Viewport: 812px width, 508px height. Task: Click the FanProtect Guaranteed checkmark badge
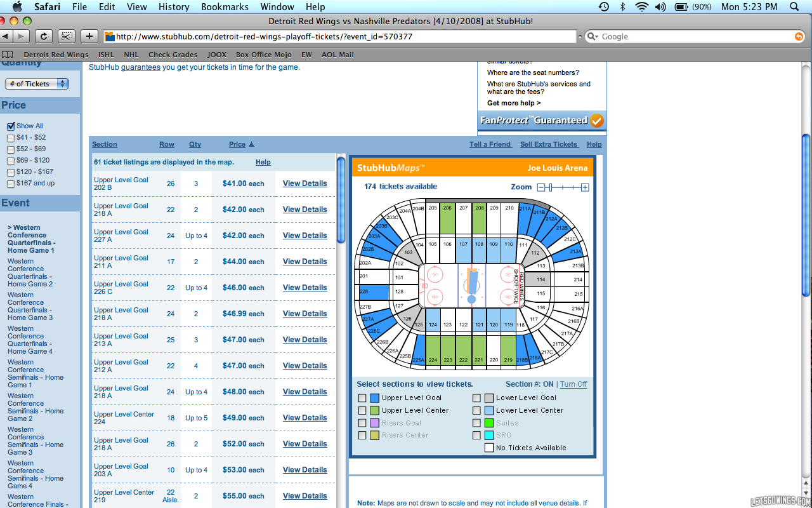click(x=596, y=121)
